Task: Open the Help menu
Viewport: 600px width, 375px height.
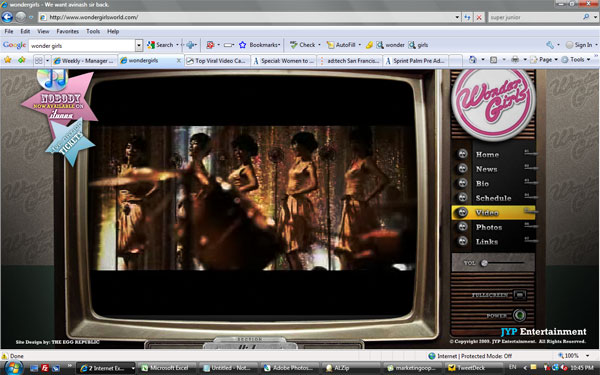Action: (x=113, y=31)
